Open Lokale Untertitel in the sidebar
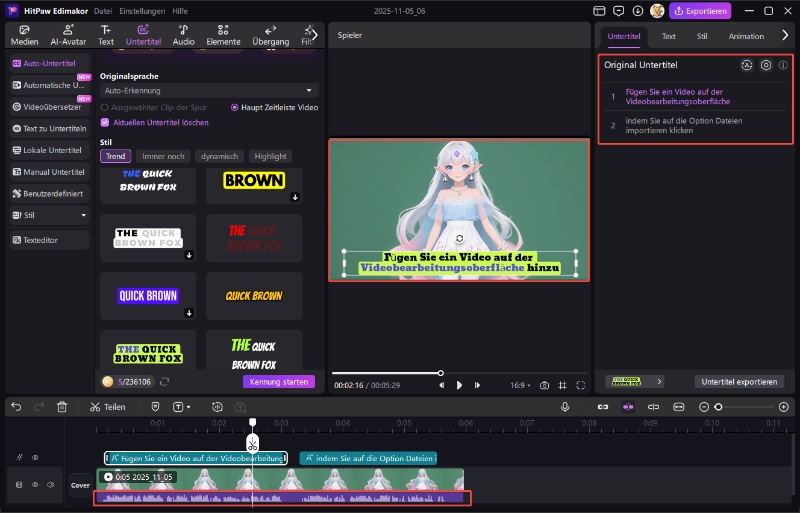This screenshot has height=513, width=800. pos(50,151)
